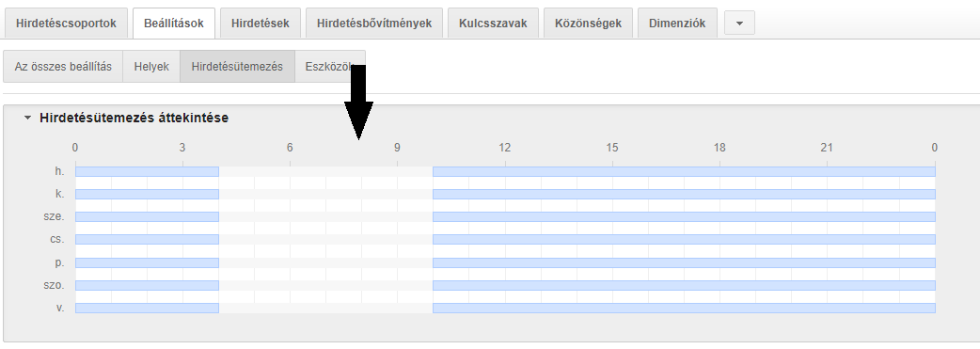Image resolution: width=980 pixels, height=349 pixels.
Task: Click the hour 21 axis label
Action: [x=828, y=149]
